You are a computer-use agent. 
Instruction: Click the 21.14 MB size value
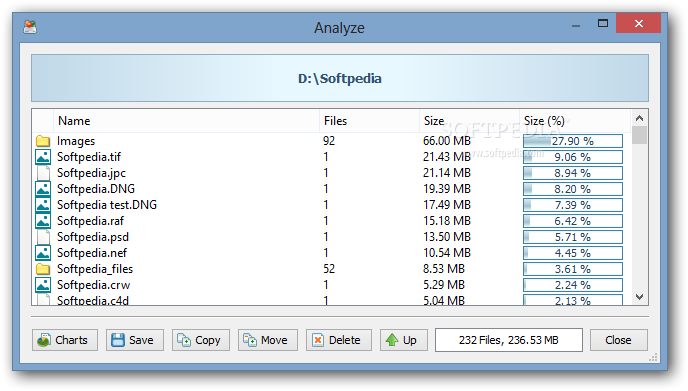tap(447, 173)
